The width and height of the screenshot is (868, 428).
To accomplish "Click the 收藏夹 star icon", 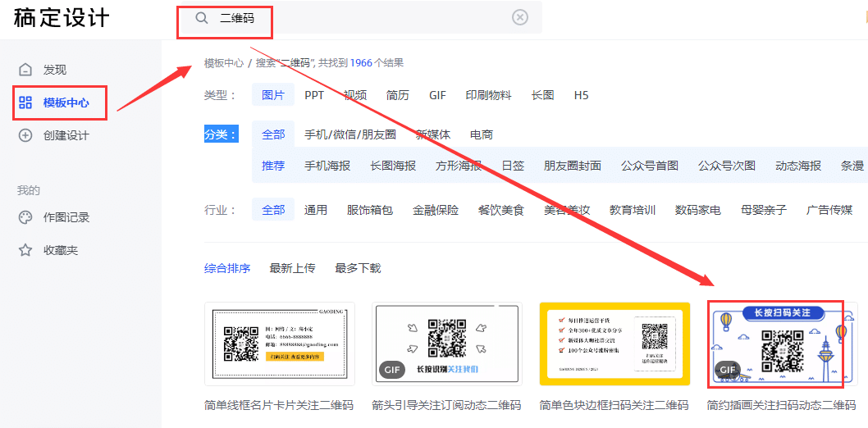I will click(25, 251).
